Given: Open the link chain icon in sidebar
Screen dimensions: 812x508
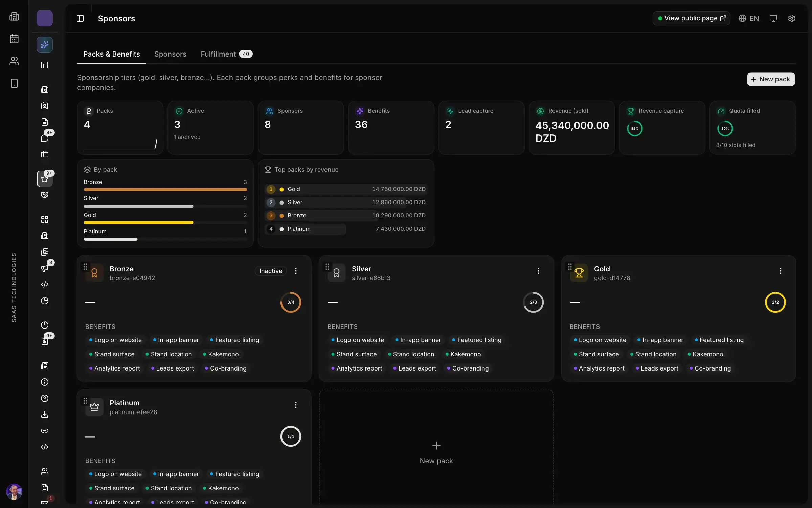Looking at the screenshot, I should [x=45, y=430].
